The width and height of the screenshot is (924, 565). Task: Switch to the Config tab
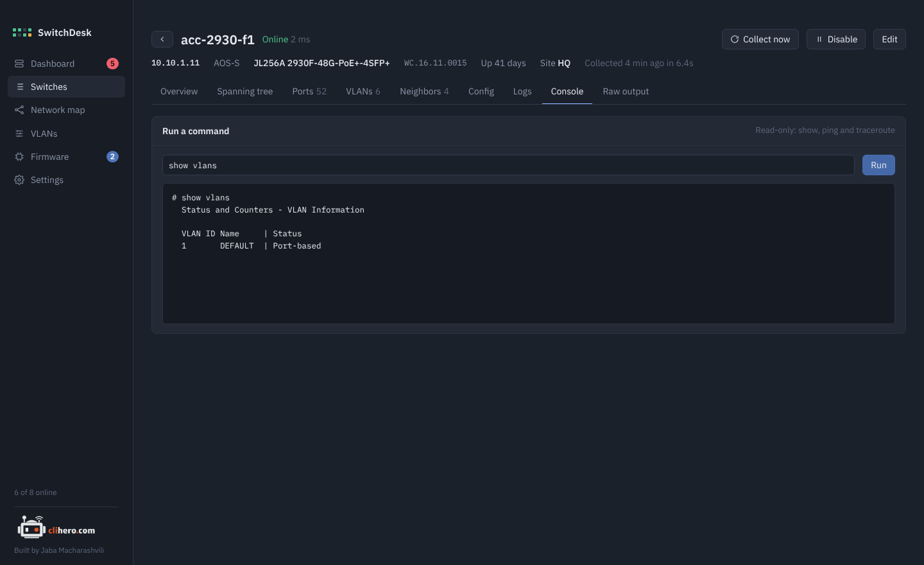[481, 91]
